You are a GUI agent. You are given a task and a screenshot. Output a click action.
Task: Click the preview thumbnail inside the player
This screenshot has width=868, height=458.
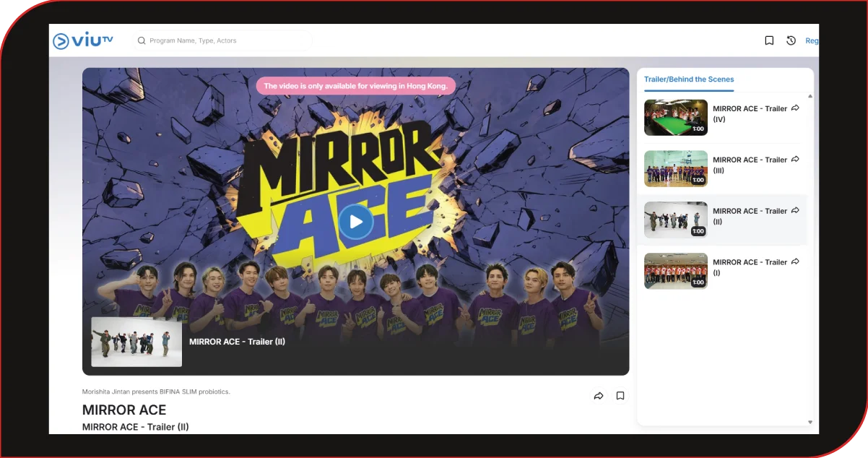pyautogui.click(x=136, y=342)
